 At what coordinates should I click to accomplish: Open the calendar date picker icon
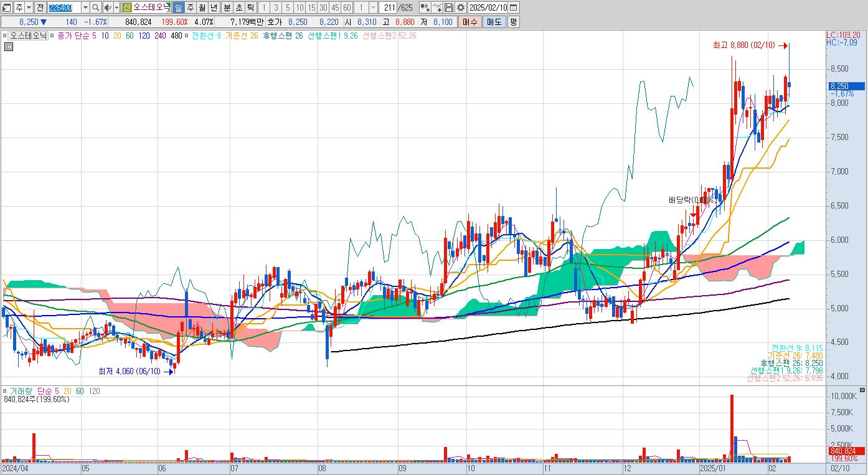click(x=513, y=7)
